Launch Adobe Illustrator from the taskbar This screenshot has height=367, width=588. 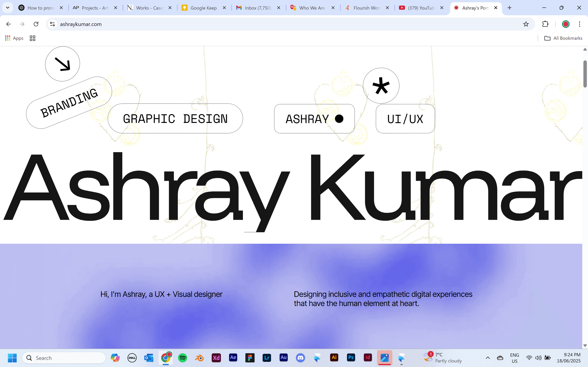334,357
